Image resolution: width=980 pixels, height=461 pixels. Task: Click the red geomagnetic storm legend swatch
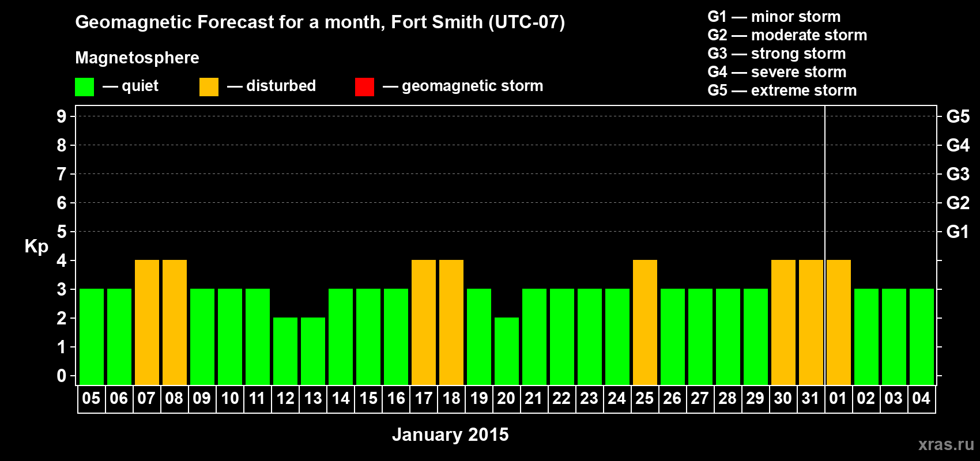click(x=364, y=87)
